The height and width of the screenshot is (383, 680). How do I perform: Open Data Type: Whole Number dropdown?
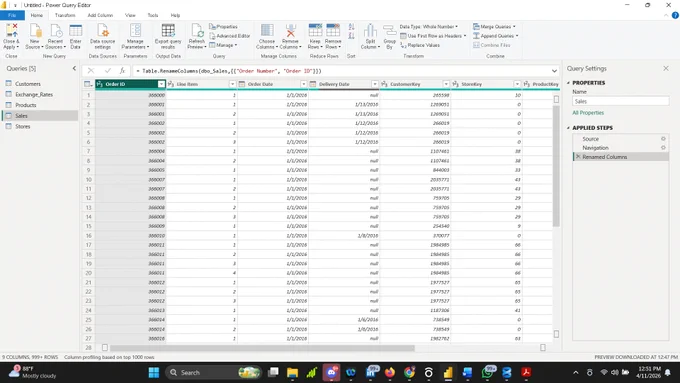click(x=428, y=26)
